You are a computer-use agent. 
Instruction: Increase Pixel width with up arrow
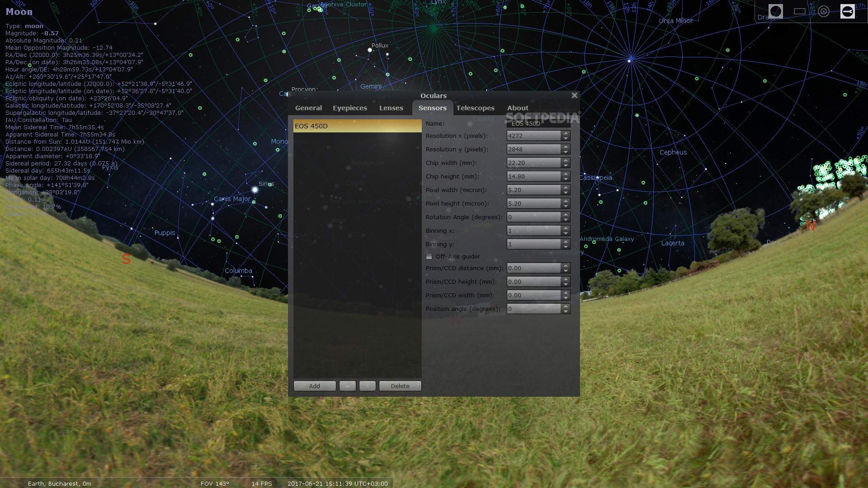coord(566,188)
